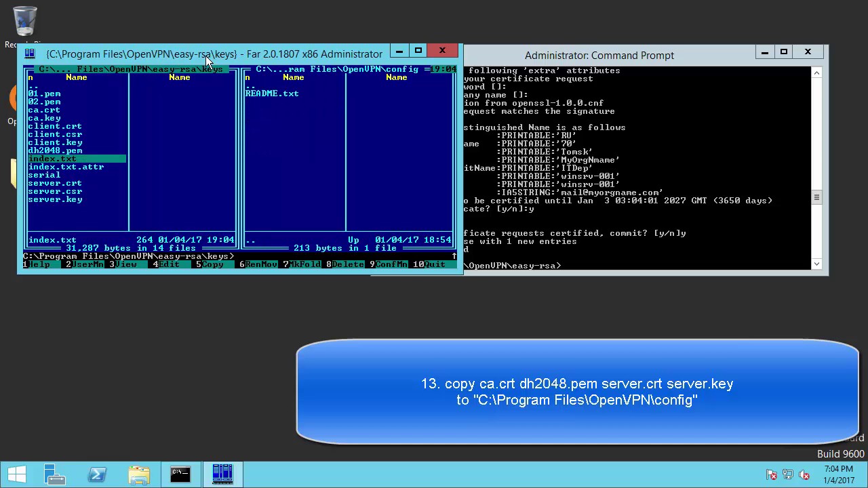Image resolution: width=868 pixels, height=488 pixels.
Task: Minimize the Far Manager window
Action: [399, 51]
